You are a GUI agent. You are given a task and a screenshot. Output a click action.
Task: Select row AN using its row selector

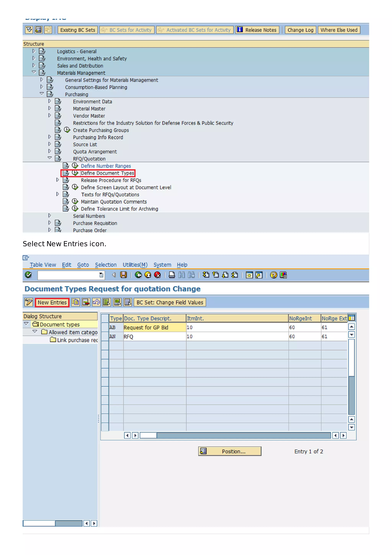(x=105, y=336)
